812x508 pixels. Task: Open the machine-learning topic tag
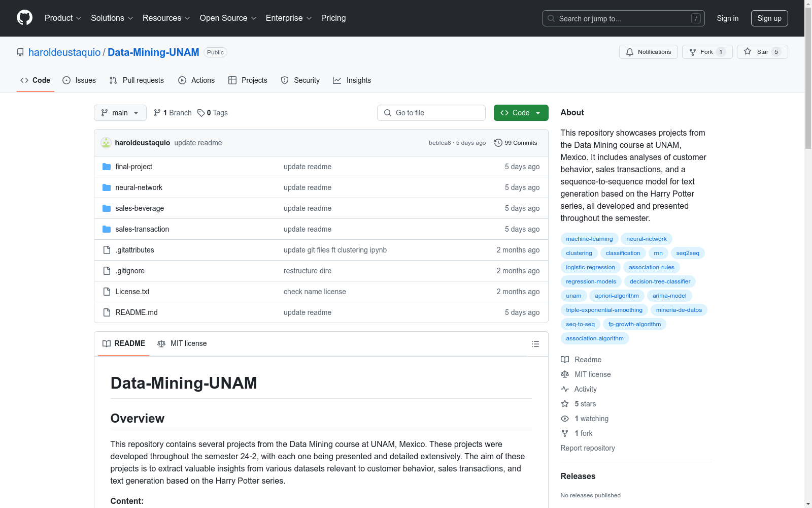[589, 239]
